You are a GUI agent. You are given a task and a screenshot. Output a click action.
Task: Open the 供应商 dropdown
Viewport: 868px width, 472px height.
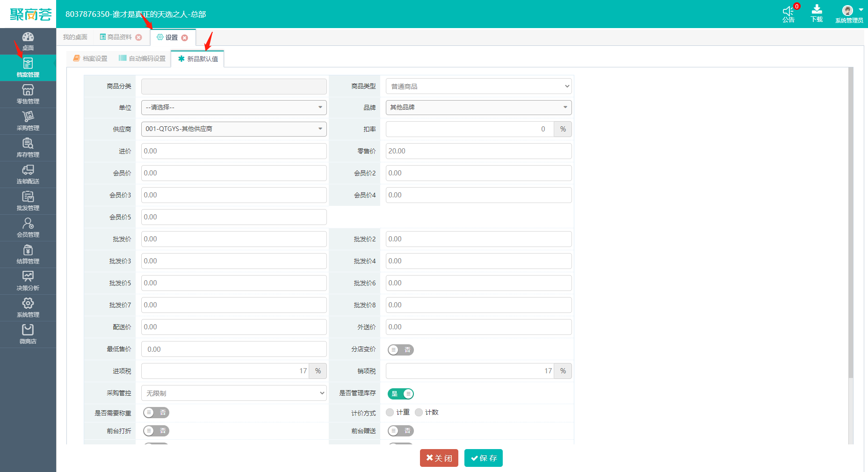pyautogui.click(x=234, y=129)
